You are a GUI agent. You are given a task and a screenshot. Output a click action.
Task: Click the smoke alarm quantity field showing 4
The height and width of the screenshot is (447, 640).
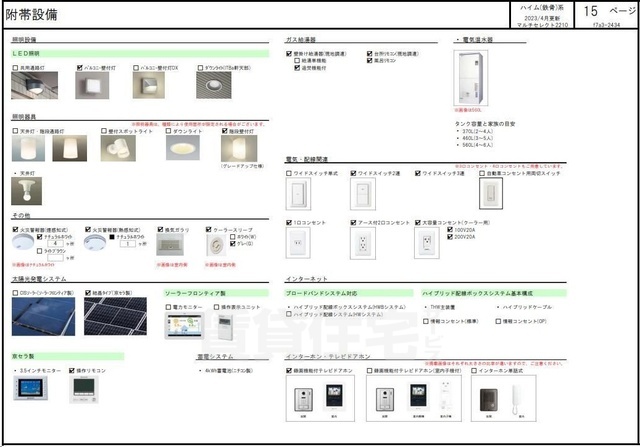click(56, 244)
